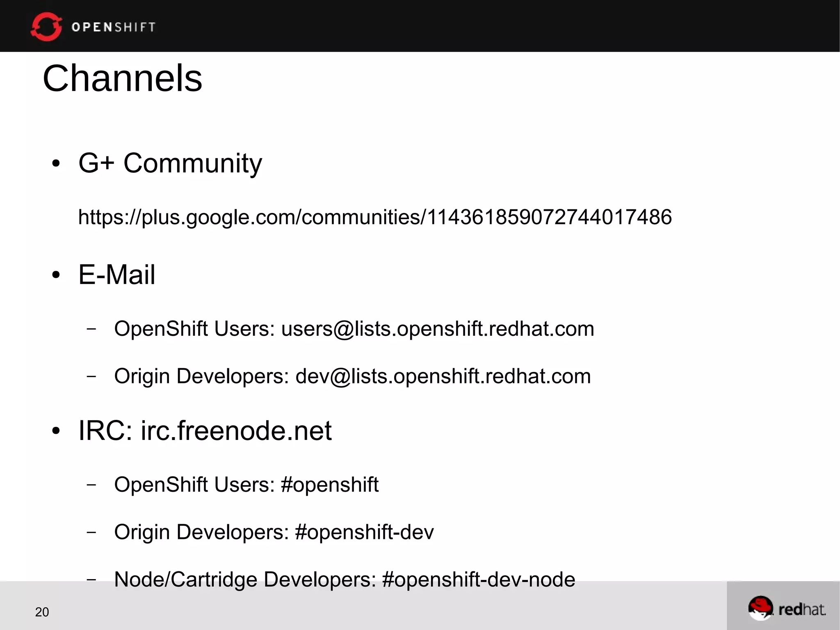Click the E-Mail bullet heading

117,275
